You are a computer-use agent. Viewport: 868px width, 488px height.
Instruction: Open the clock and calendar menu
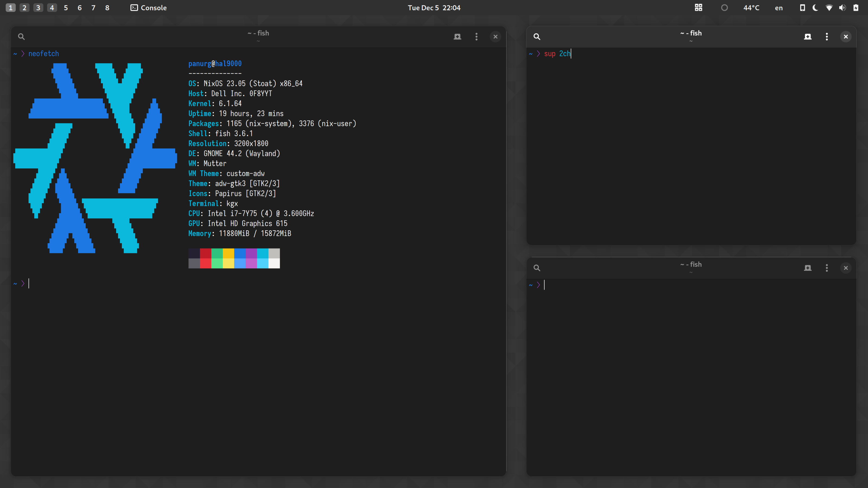[434, 8]
